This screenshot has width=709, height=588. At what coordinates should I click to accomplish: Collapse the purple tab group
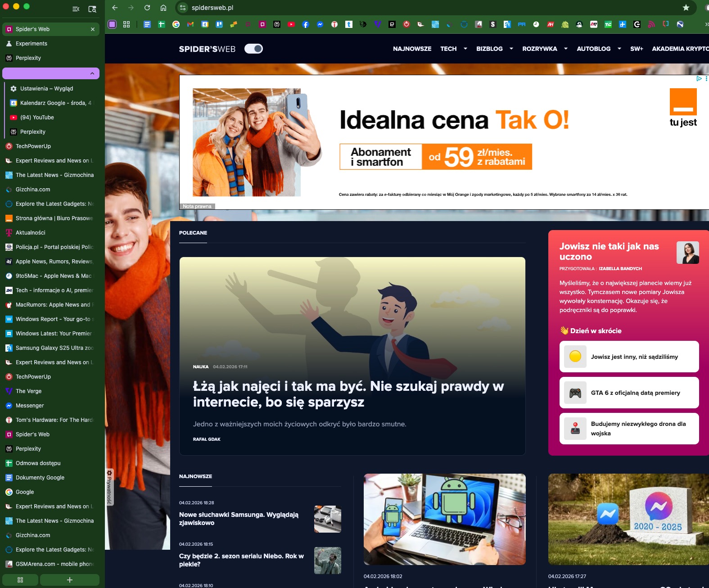(92, 73)
